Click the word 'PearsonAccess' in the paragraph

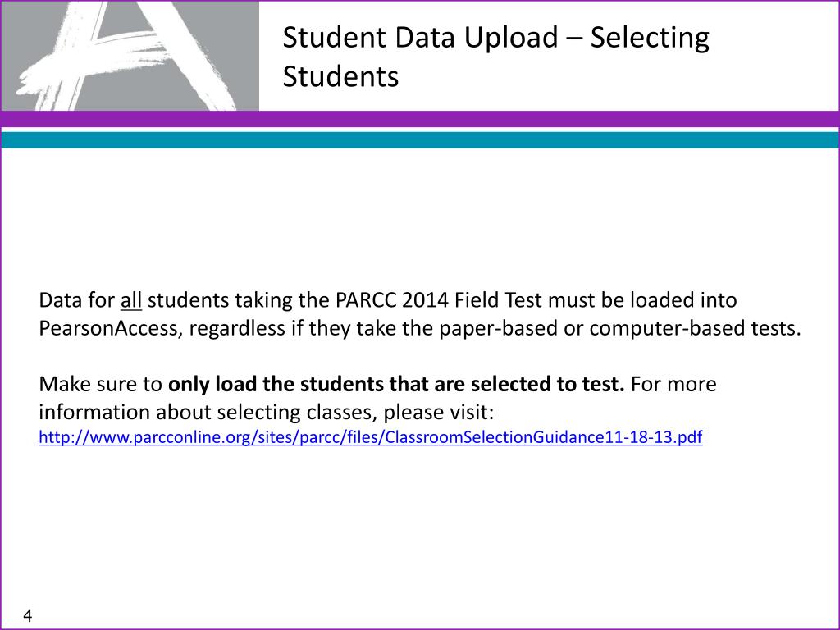click(x=107, y=328)
